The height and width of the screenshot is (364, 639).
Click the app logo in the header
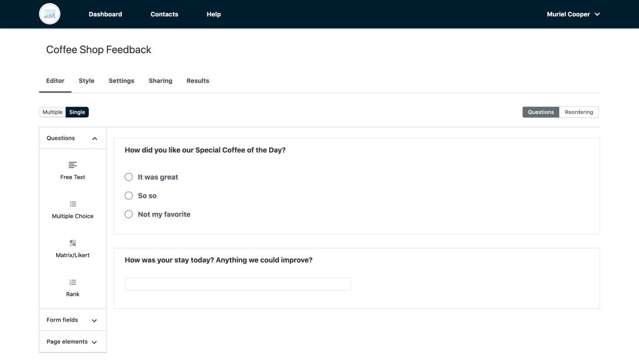click(x=50, y=14)
